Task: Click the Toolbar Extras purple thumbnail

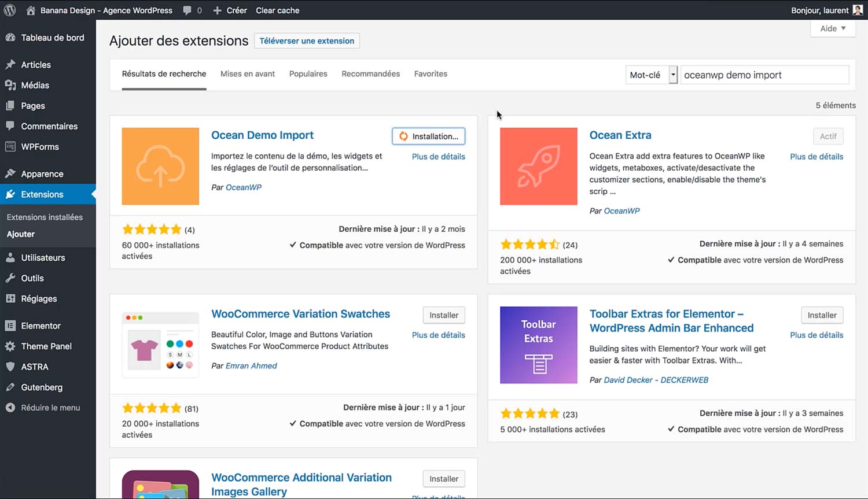Action: point(539,345)
